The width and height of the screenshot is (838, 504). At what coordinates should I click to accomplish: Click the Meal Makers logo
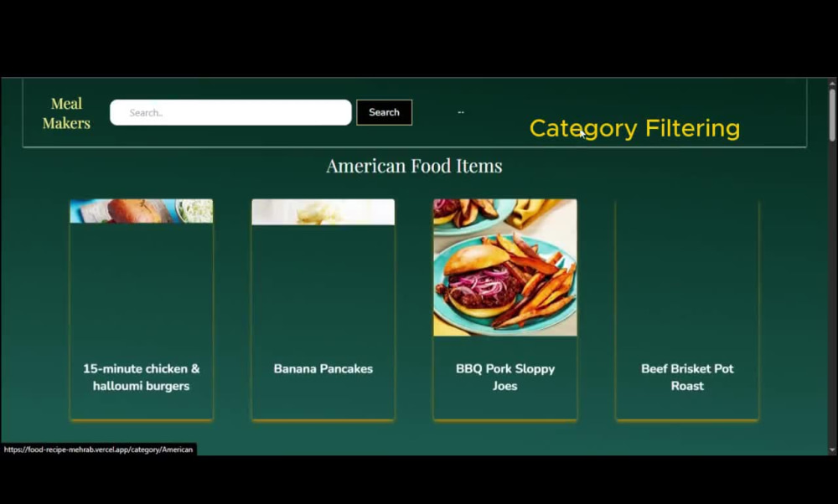(66, 113)
